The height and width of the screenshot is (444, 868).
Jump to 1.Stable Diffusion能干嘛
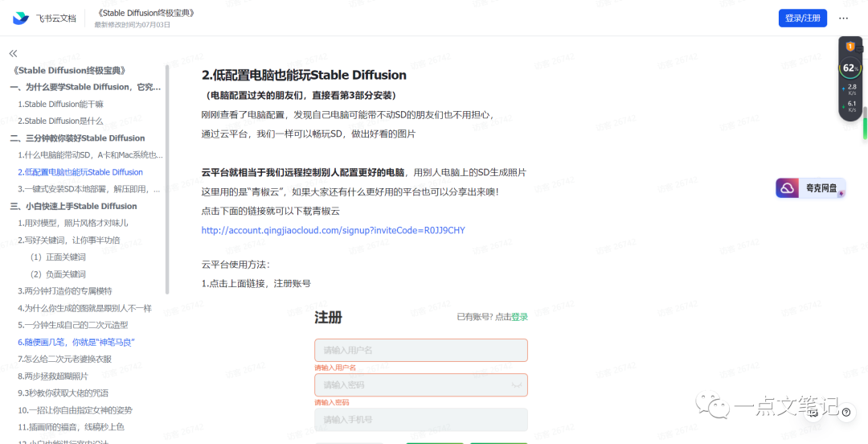click(x=60, y=105)
